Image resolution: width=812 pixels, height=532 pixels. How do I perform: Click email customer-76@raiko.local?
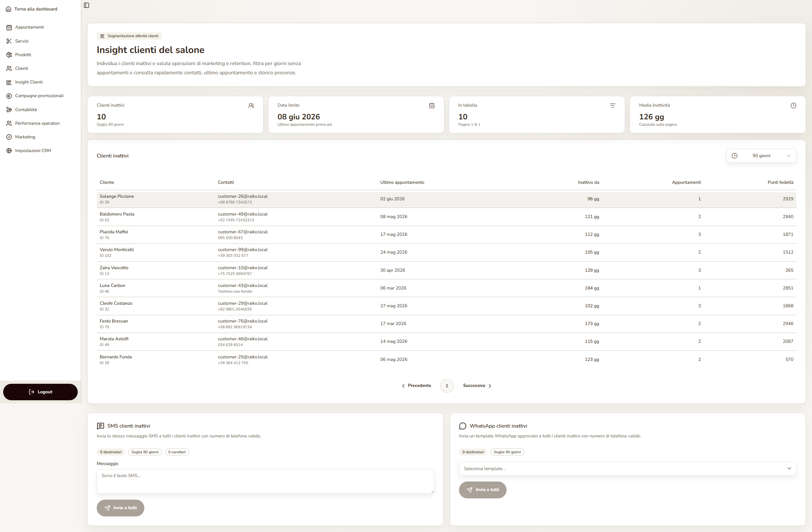point(243,321)
